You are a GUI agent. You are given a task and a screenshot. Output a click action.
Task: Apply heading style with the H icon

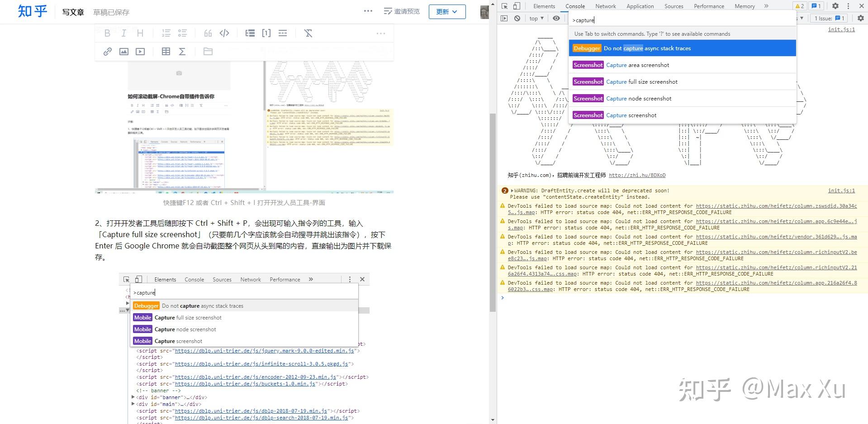pos(140,33)
